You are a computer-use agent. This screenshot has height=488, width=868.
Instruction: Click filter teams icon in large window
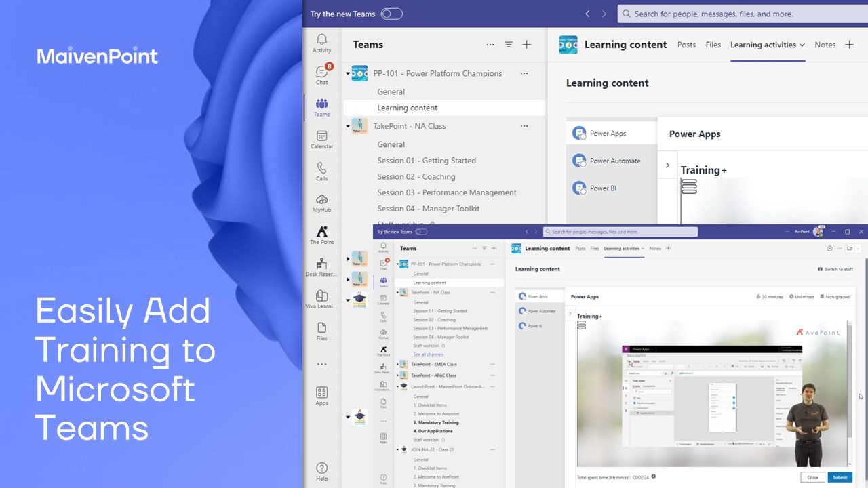(509, 45)
